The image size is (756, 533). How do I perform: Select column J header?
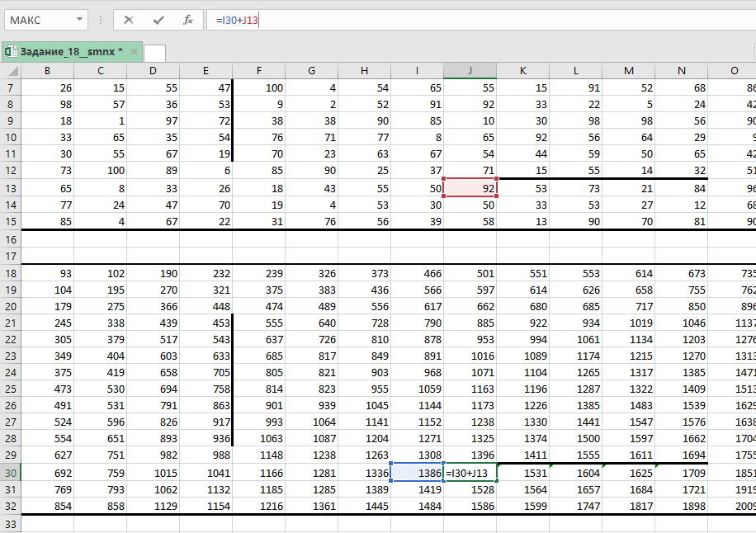click(x=470, y=71)
